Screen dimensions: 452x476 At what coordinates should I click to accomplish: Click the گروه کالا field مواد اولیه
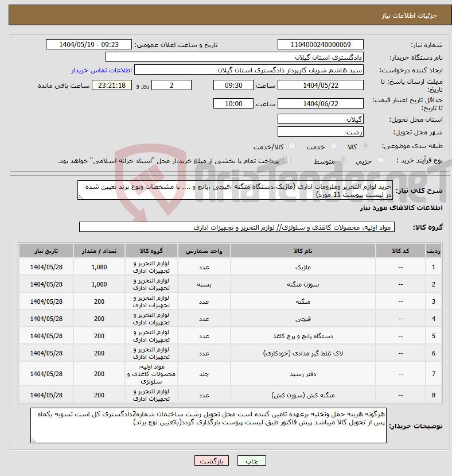(x=237, y=227)
